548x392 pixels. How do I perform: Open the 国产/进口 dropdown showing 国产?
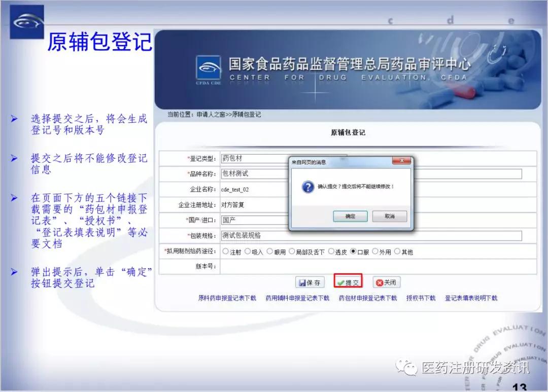(x=256, y=220)
